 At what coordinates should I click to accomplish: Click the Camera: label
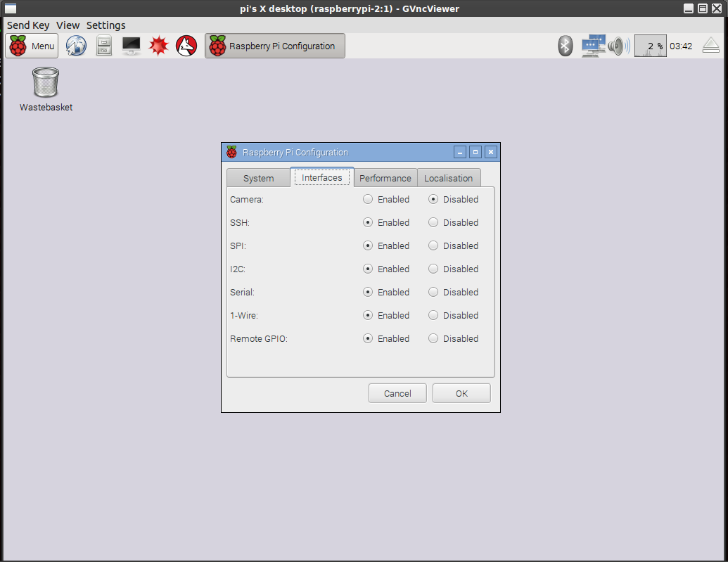[x=247, y=200]
